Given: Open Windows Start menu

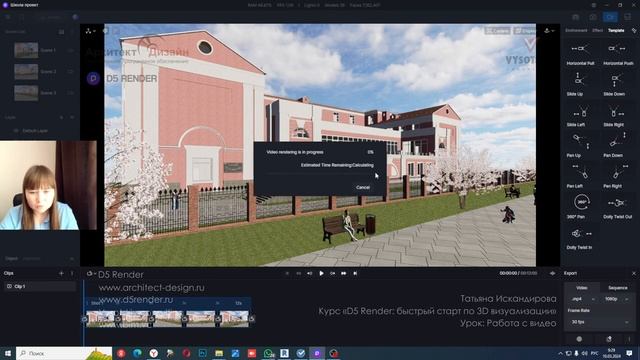Looking at the screenshot, I should (x=8, y=353).
